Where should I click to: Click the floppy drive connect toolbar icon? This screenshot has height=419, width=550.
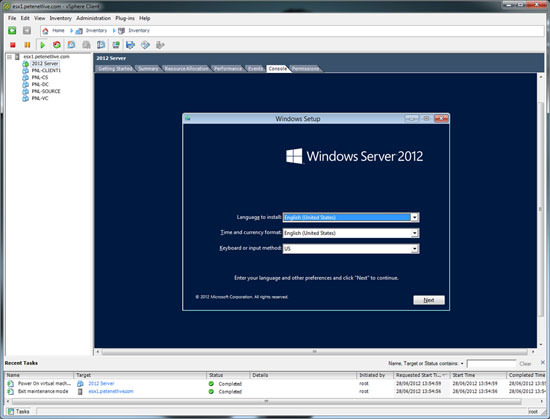coord(130,45)
